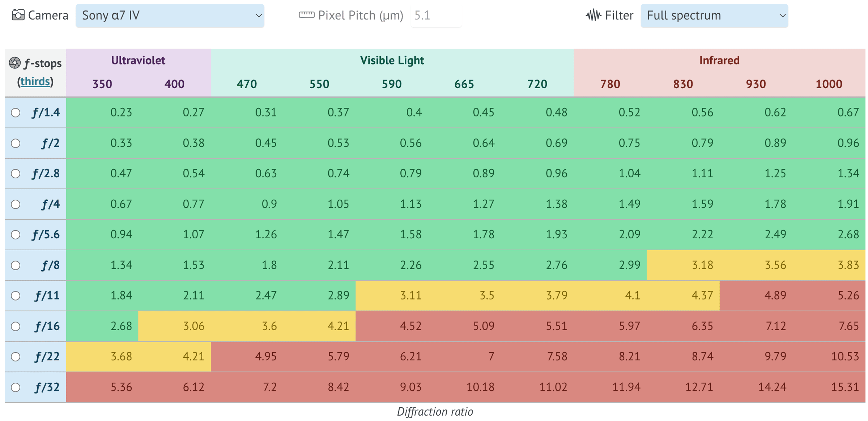The width and height of the screenshot is (868, 421).
Task: Click the Infrared column group header
Action: (719, 60)
